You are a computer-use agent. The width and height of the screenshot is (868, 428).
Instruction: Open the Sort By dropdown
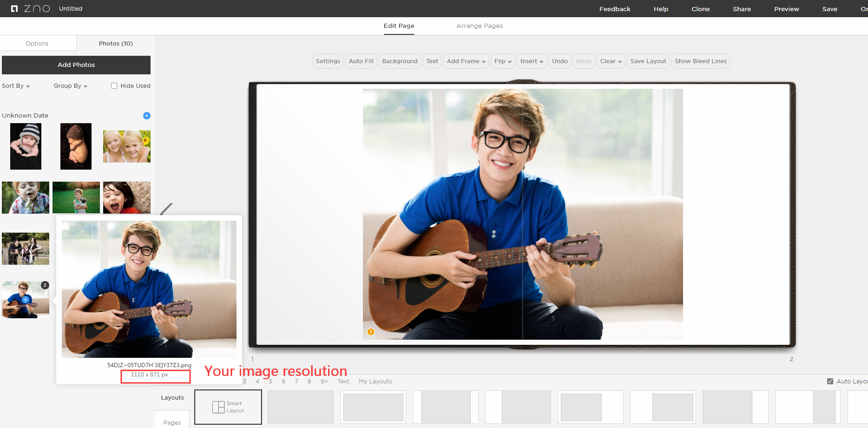[16, 86]
